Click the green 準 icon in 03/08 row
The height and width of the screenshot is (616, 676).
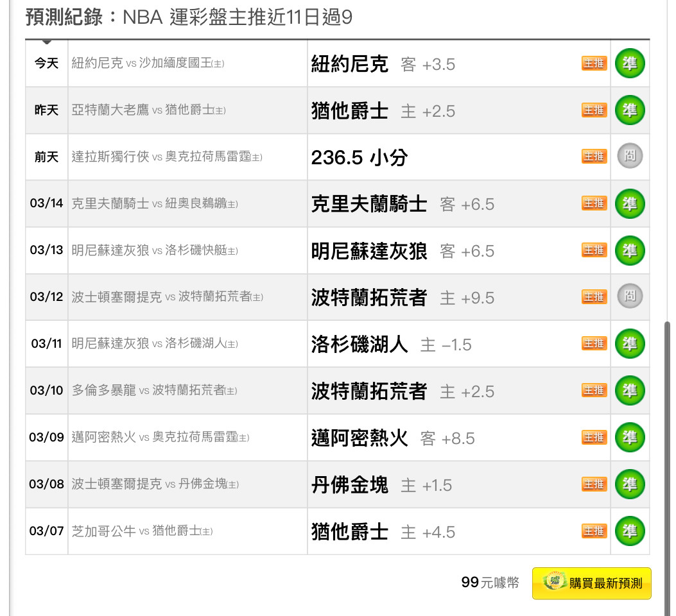pyautogui.click(x=629, y=484)
